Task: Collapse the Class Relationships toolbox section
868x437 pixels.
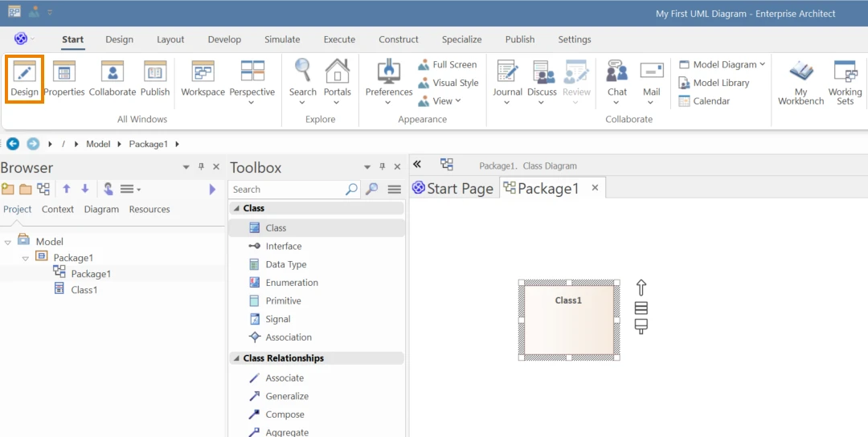Action: pos(237,358)
